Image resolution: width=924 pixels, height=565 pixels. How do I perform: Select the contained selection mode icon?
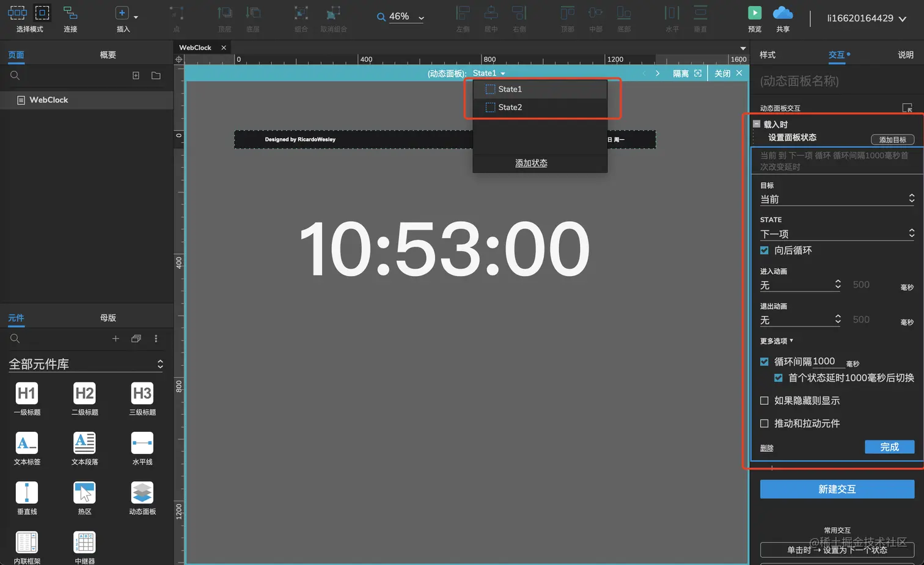click(x=42, y=12)
